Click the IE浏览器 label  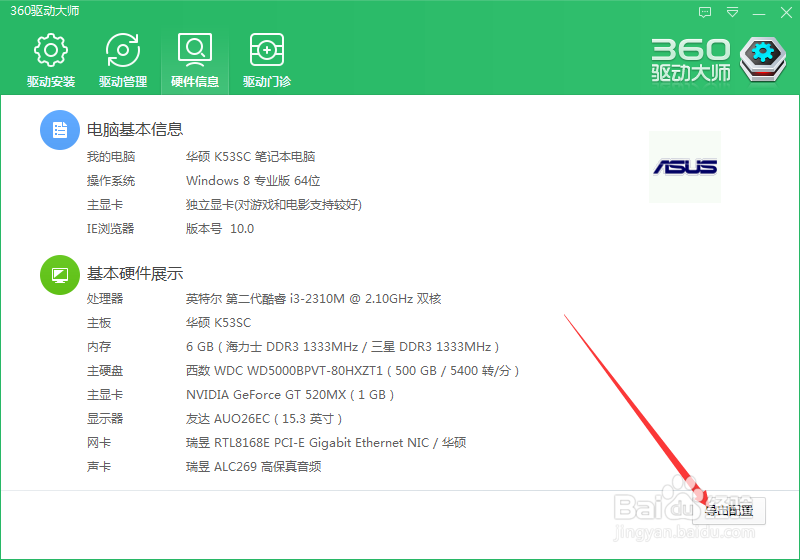pos(110,228)
